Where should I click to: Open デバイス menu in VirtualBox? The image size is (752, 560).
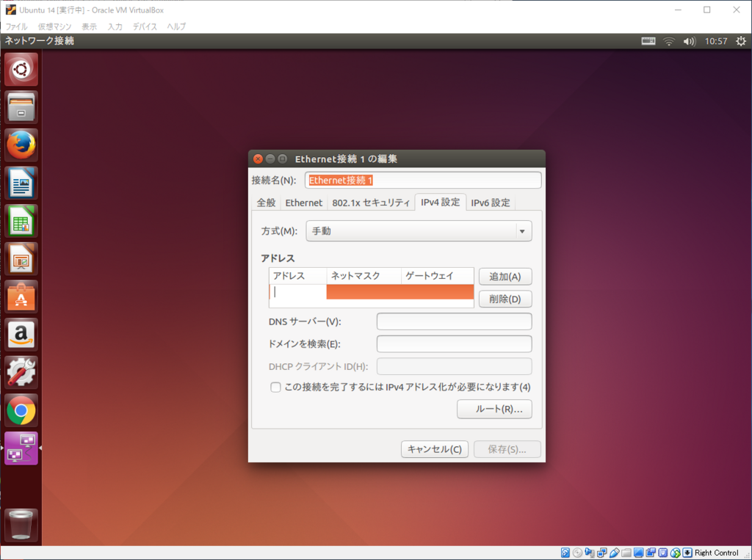coord(145,26)
